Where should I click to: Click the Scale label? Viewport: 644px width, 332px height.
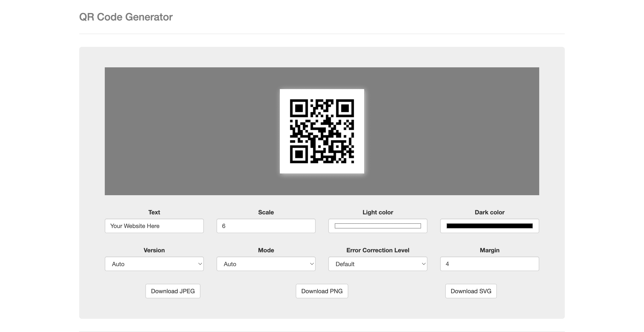[x=266, y=212]
